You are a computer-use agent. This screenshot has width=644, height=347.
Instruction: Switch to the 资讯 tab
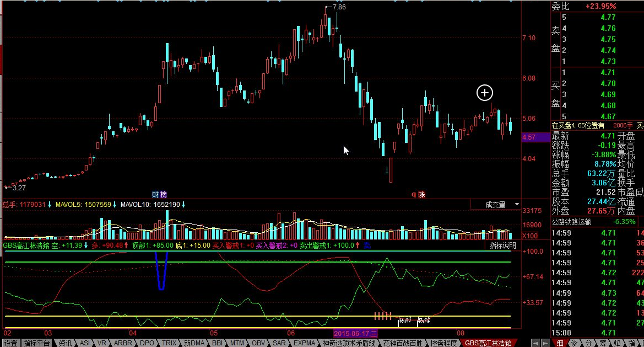[x=65, y=343]
